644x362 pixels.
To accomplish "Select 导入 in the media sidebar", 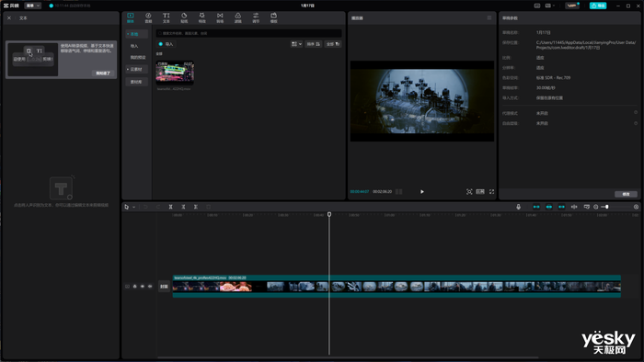I will 134,46.
